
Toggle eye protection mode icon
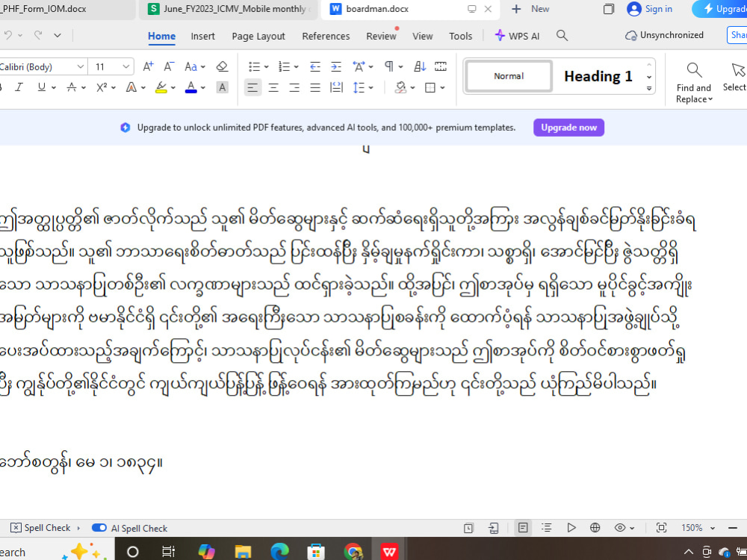coord(620,528)
